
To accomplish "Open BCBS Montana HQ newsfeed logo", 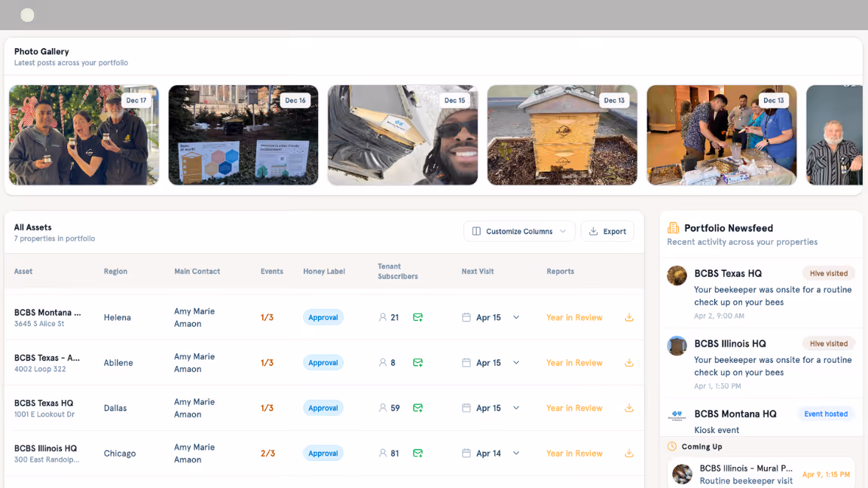I will click(677, 416).
